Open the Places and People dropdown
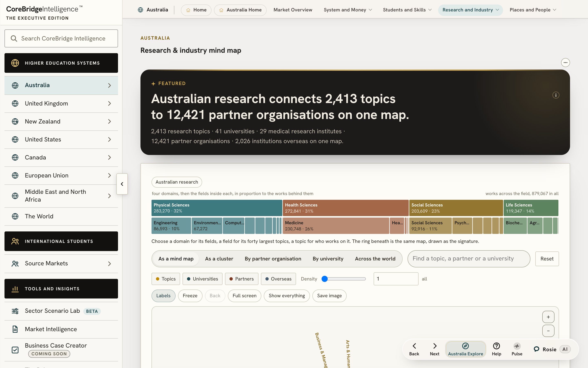This screenshot has height=368, width=588. click(533, 10)
